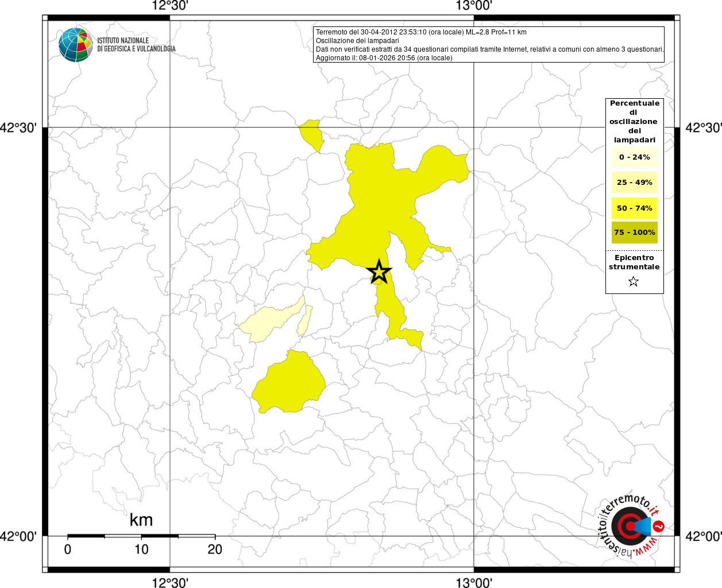Click the legend epicenter star symbol

pyautogui.click(x=634, y=281)
